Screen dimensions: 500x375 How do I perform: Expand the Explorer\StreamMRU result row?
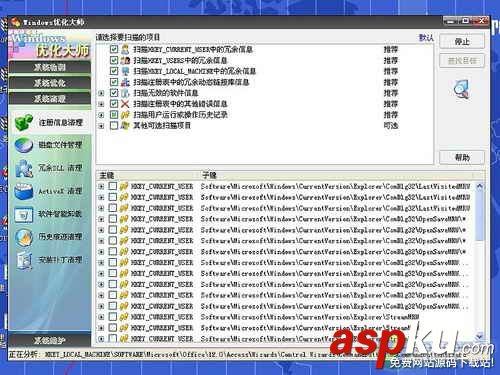[x=101, y=317]
